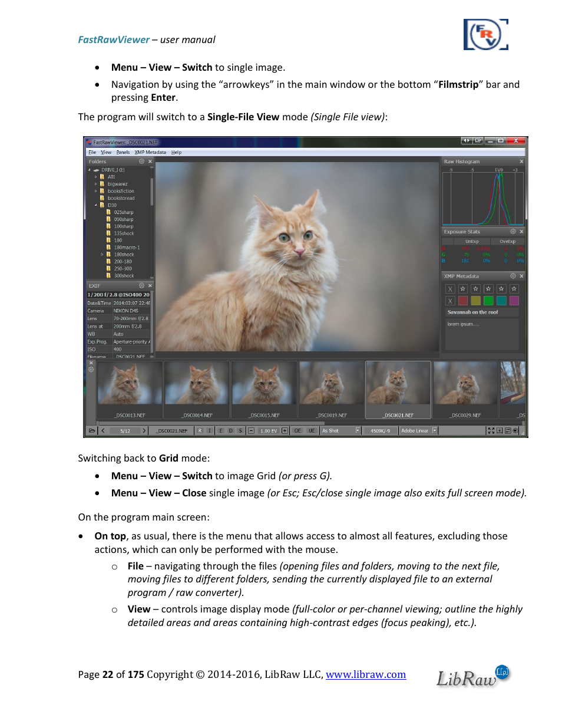Open XMP Metadata settings gear
This screenshot has width=562, height=728.
point(513,275)
